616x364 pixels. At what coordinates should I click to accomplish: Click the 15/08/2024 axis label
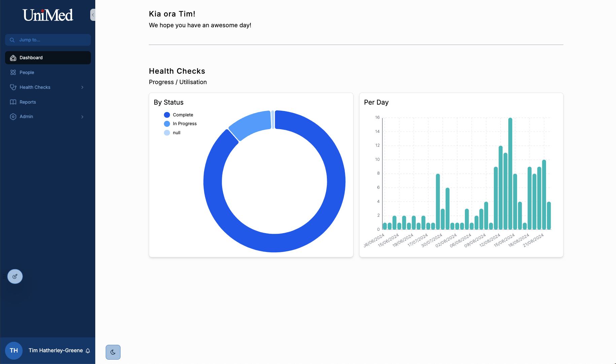point(504,241)
